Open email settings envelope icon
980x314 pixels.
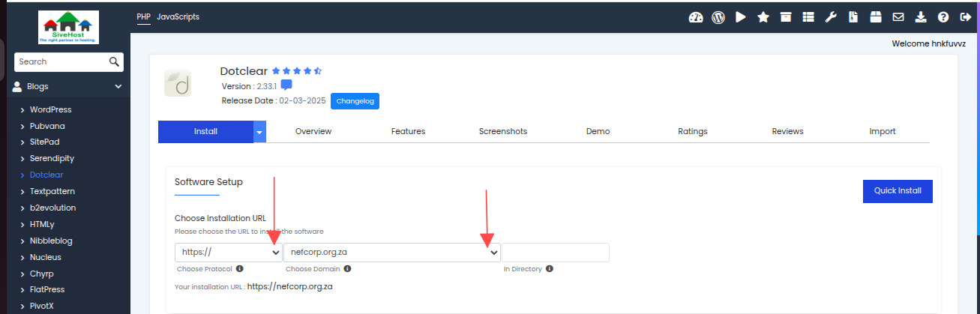coord(898,17)
